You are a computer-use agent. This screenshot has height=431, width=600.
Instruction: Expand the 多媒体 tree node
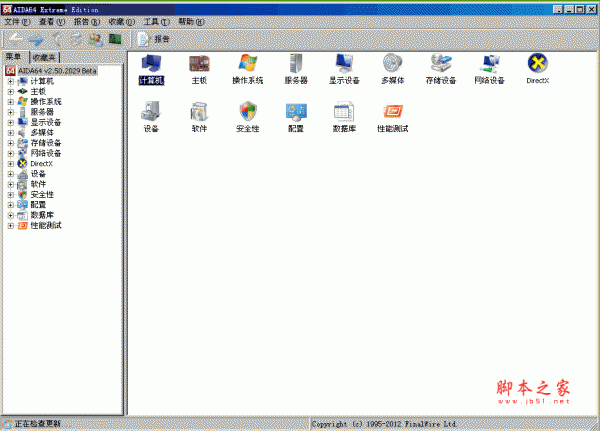[11, 133]
